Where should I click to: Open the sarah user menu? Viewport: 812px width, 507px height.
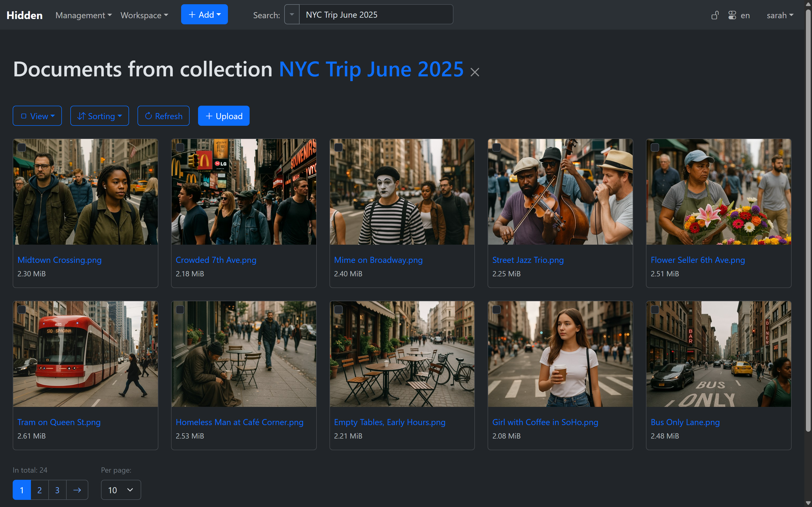click(780, 15)
